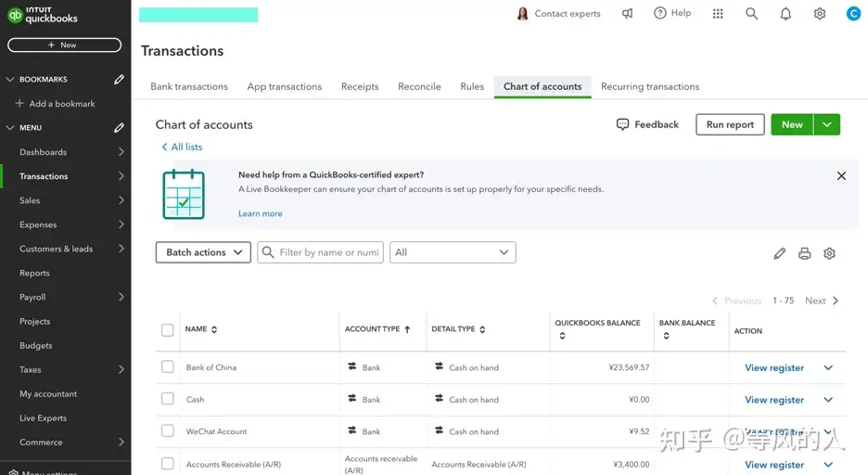Collapse the BOOKMARKS section
The width and height of the screenshot is (868, 475).
10,79
